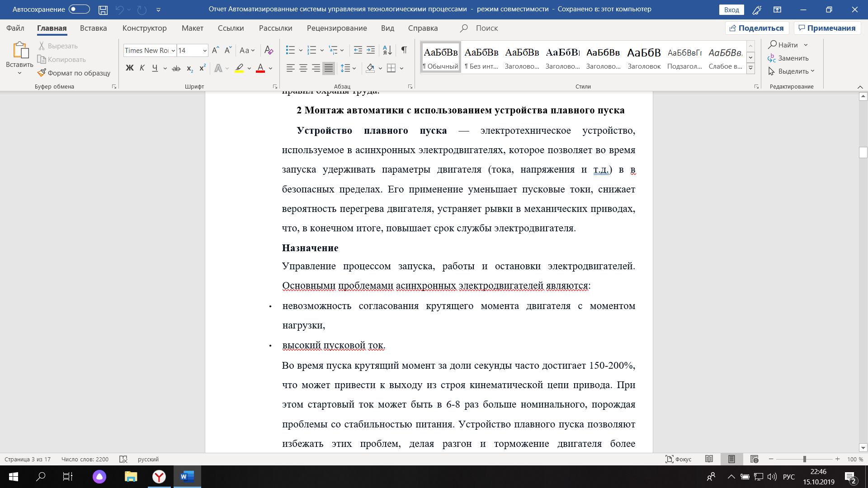Activate Формат по образцу format painter

pos(74,73)
